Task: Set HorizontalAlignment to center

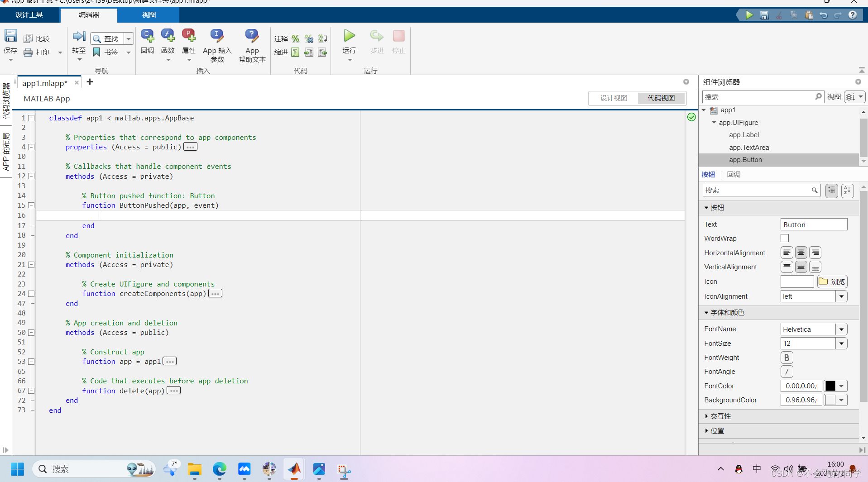Action: tap(801, 253)
